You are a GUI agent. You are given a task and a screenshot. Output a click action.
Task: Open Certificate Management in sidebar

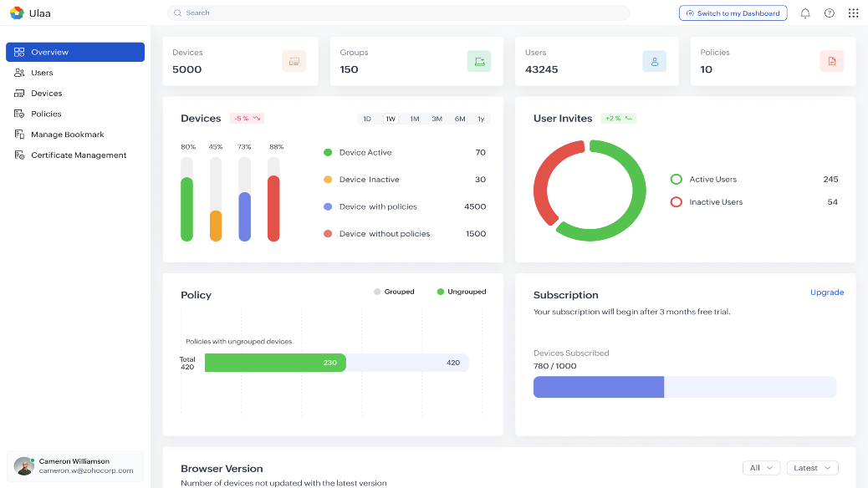[78, 155]
